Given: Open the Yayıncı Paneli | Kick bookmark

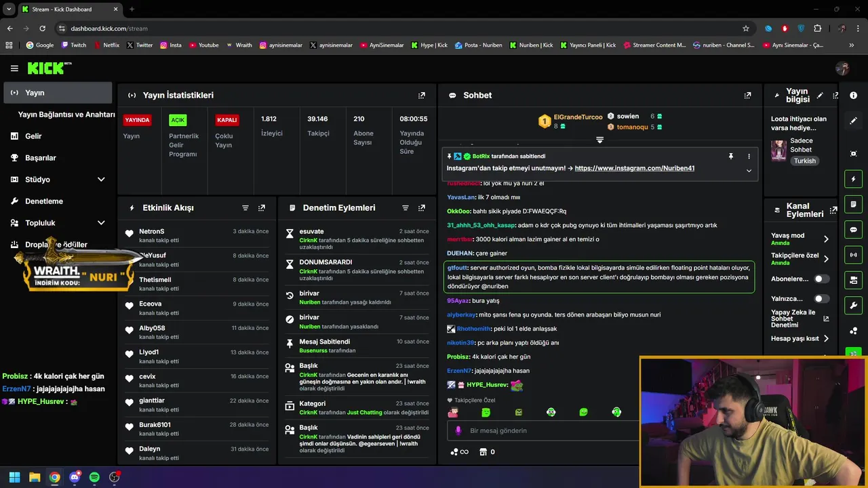Looking at the screenshot, I should [x=588, y=45].
